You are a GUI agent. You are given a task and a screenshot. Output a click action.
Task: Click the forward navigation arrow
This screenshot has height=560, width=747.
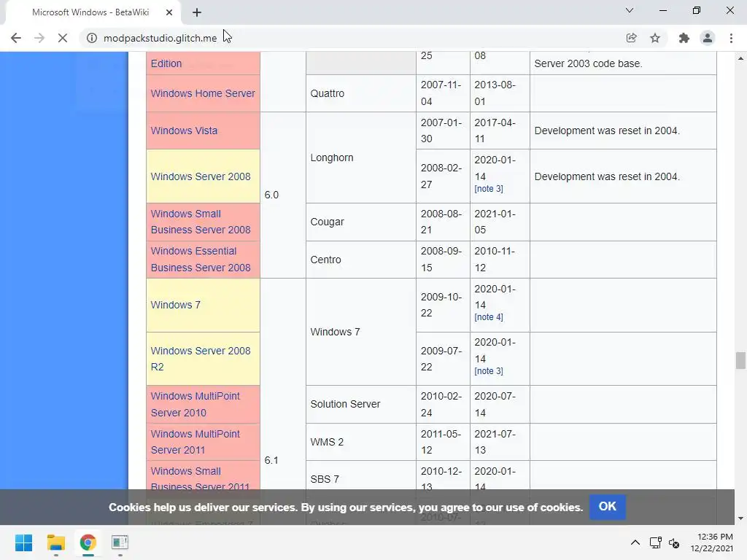pos(39,38)
